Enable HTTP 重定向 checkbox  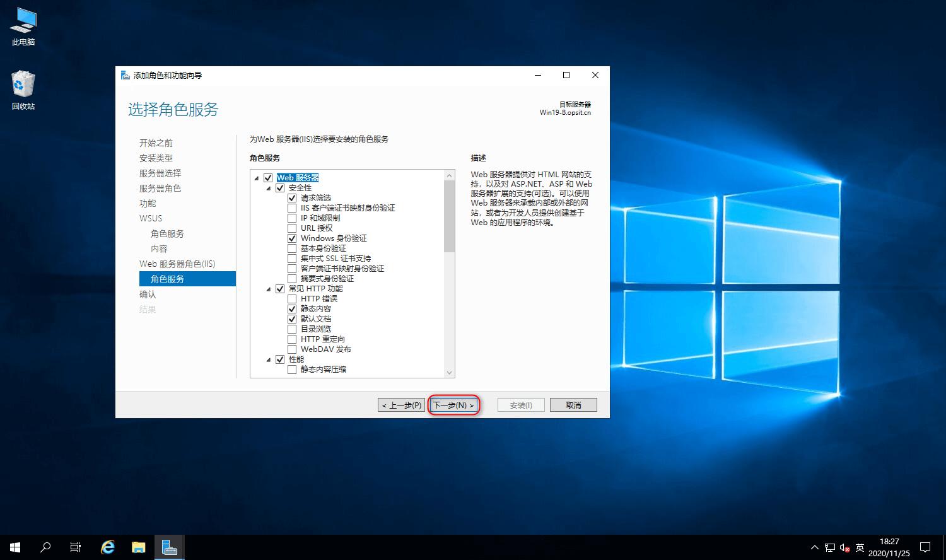292,339
